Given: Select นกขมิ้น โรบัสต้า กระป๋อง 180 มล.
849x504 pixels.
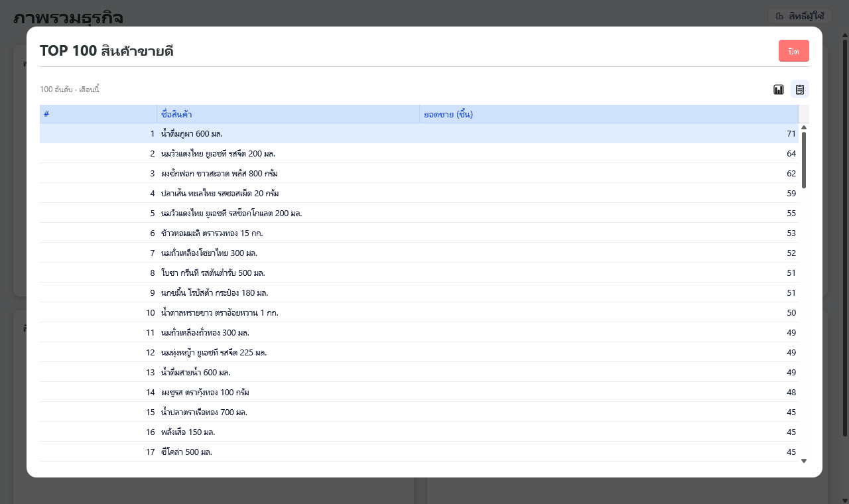Looking at the screenshot, I should tap(214, 293).
